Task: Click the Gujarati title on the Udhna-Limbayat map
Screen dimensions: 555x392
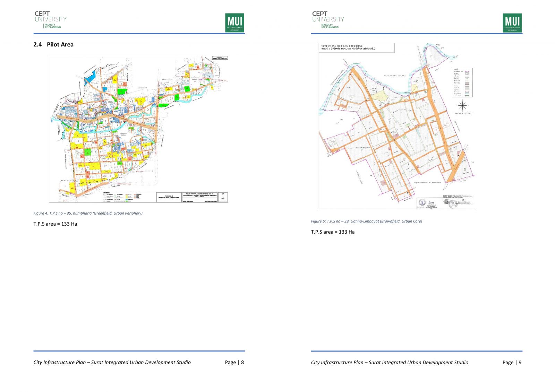Action: (348, 47)
